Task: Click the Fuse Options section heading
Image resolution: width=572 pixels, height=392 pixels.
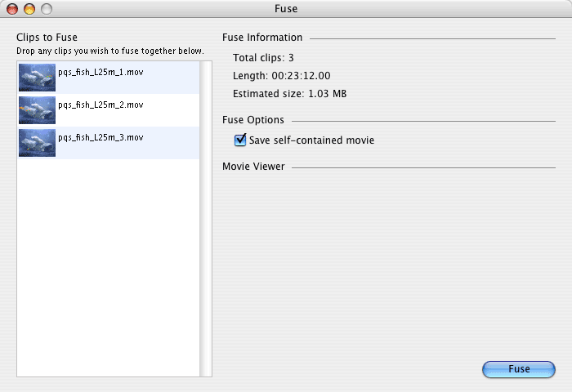Action: [253, 120]
